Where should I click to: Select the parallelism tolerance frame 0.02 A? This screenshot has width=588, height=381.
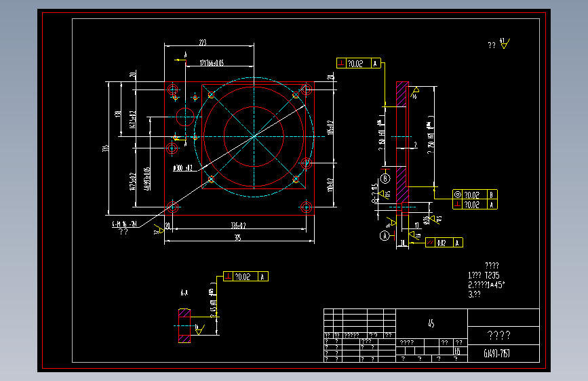point(444,243)
